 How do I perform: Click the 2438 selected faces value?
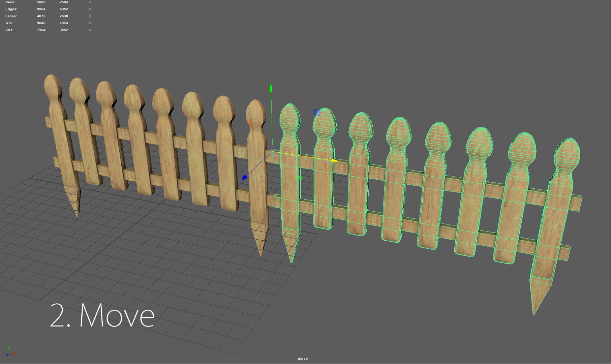[64, 16]
